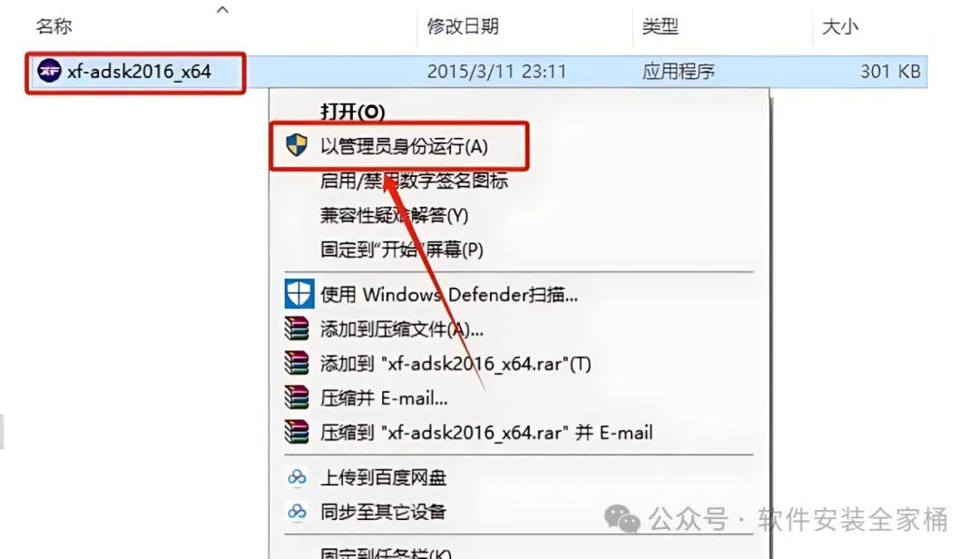Click WinRAR icon beside 压缩到 rar 并 E-mail

(x=296, y=431)
